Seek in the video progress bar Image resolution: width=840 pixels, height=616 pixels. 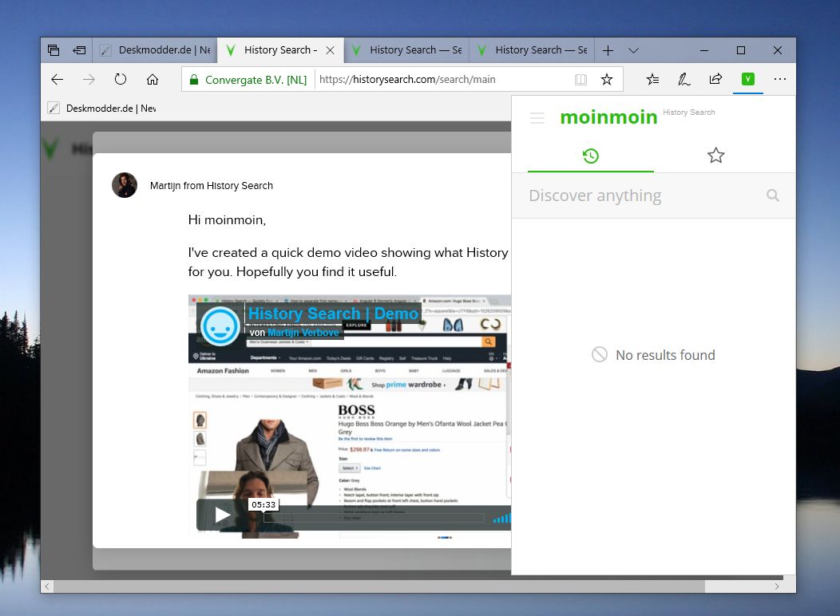click(x=374, y=518)
